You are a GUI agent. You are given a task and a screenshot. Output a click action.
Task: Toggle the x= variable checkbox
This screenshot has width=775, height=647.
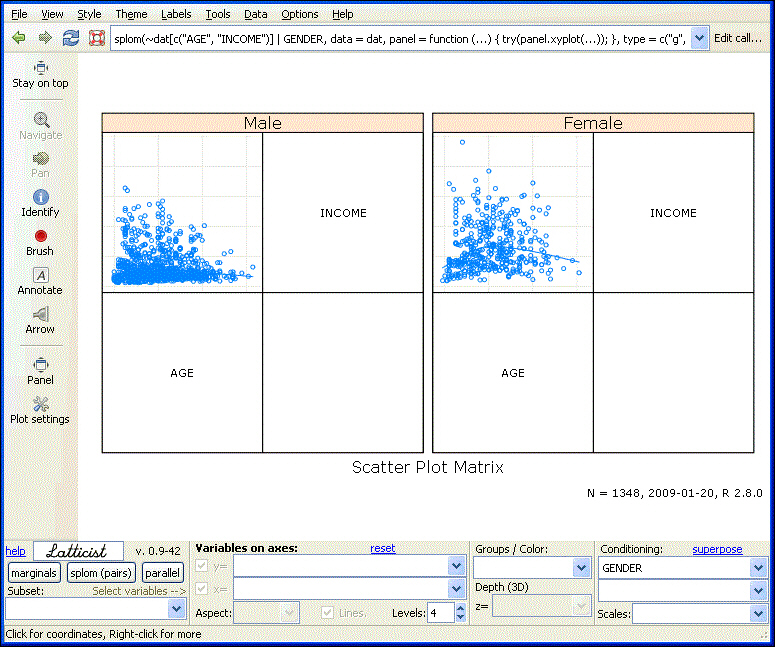(202, 588)
